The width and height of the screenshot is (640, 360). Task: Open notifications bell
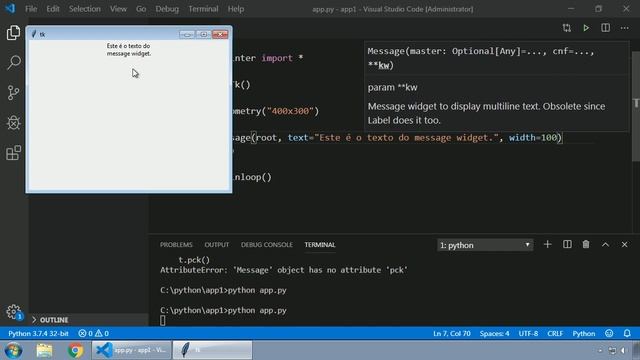(x=627, y=333)
